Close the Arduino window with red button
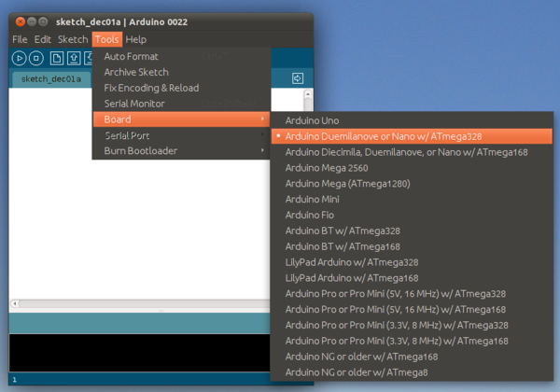Image resolution: width=560 pixels, height=392 pixels. [x=21, y=21]
